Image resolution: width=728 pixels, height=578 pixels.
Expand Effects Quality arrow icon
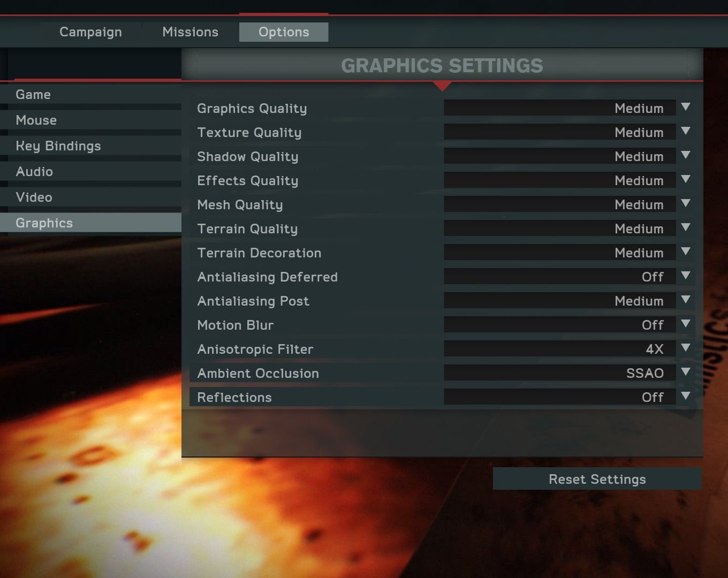point(686,179)
